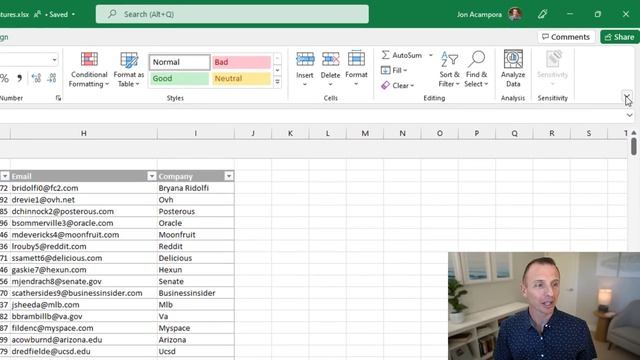Open the Company column filter dropdown

(x=229, y=176)
